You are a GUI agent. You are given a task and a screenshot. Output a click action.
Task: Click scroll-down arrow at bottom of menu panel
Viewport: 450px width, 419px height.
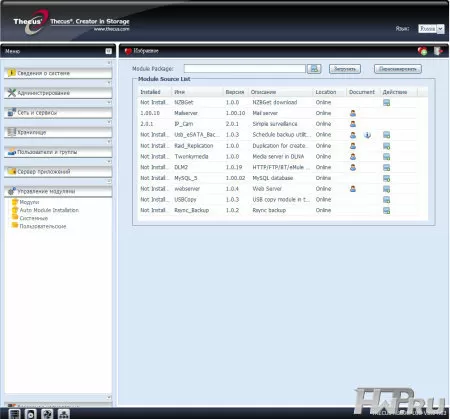coord(109,398)
